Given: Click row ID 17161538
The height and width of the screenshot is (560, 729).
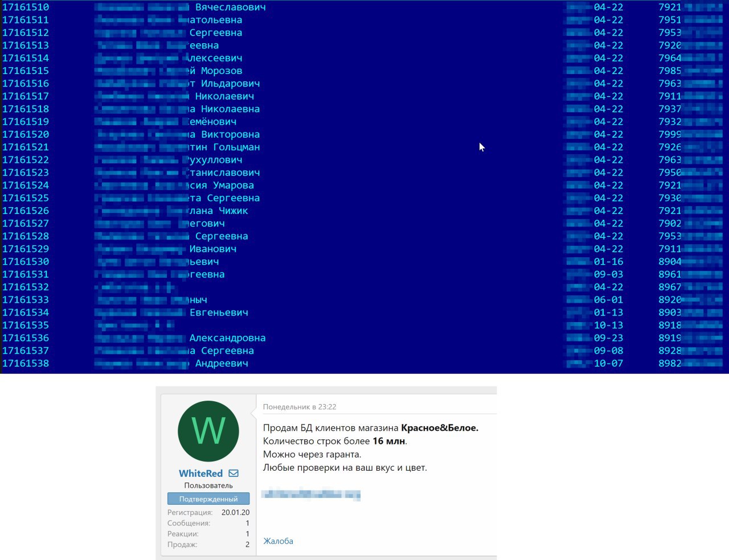Looking at the screenshot, I should coord(26,364).
